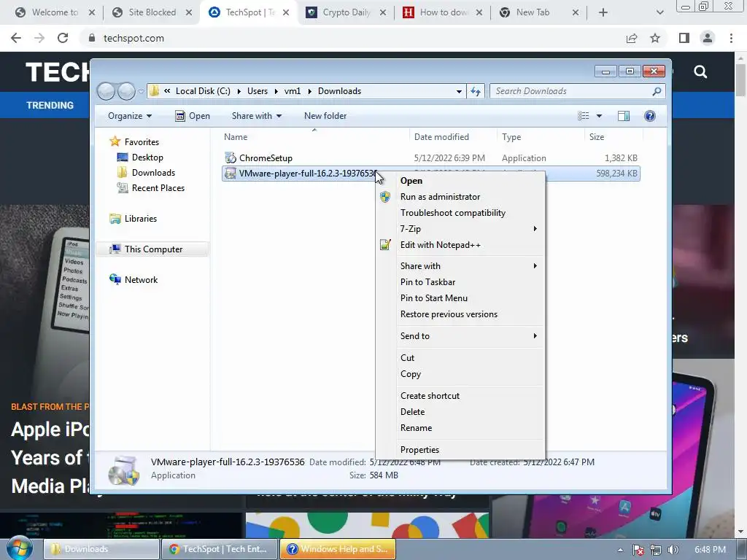This screenshot has height=560, width=747.
Task: Close the Site Blocked tab
Action: point(189,12)
